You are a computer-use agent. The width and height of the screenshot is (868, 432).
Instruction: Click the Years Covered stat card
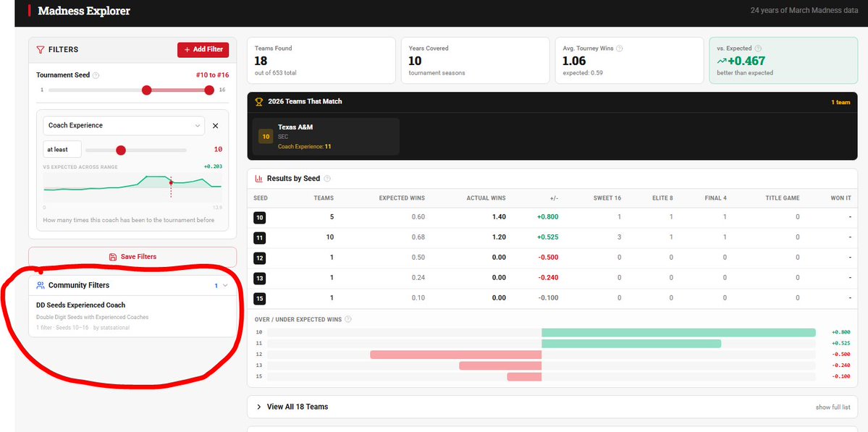point(476,60)
